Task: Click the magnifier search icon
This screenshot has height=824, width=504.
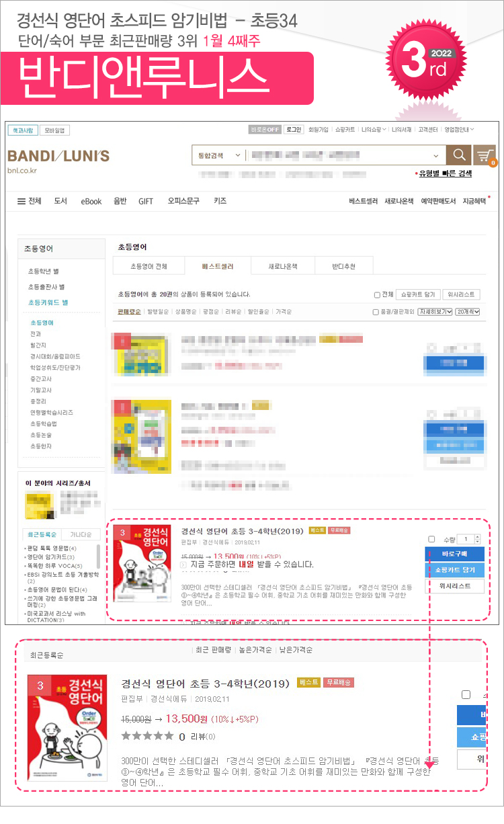Action: (458, 155)
